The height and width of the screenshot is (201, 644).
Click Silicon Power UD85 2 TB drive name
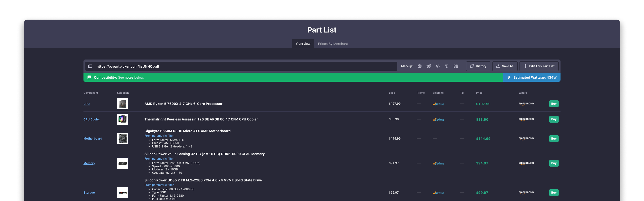coord(203,180)
